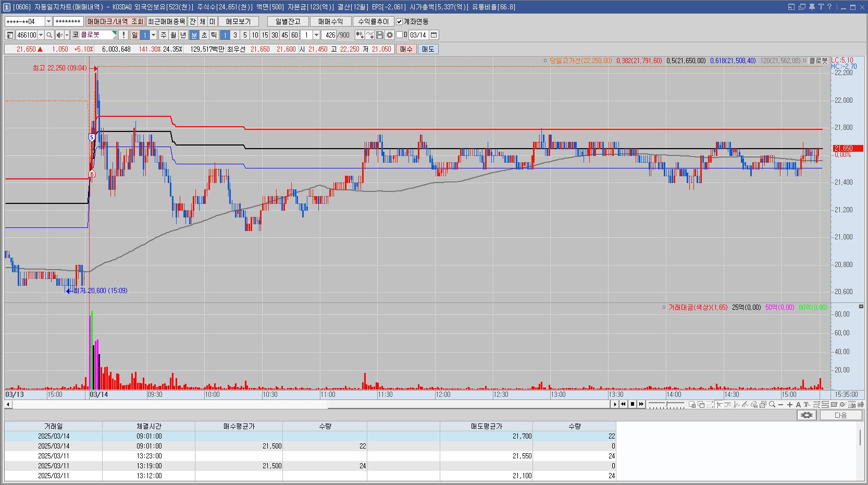Select the 월 (monthly) chart period toggle
Image resolution: width=868 pixels, height=485 pixels.
173,35
